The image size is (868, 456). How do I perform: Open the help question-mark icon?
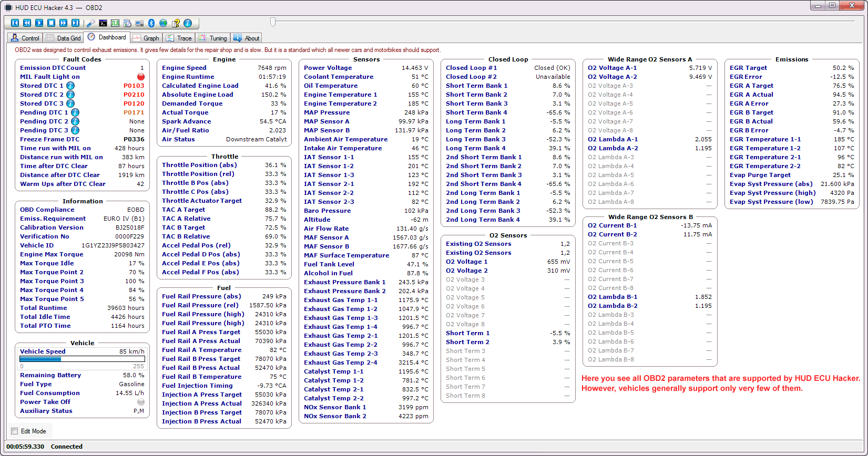176,23
